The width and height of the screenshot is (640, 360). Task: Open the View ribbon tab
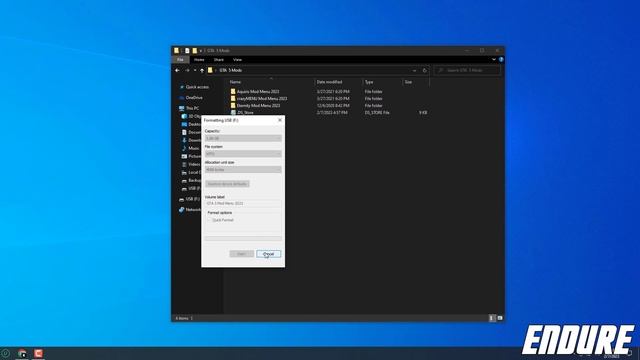[x=237, y=60]
